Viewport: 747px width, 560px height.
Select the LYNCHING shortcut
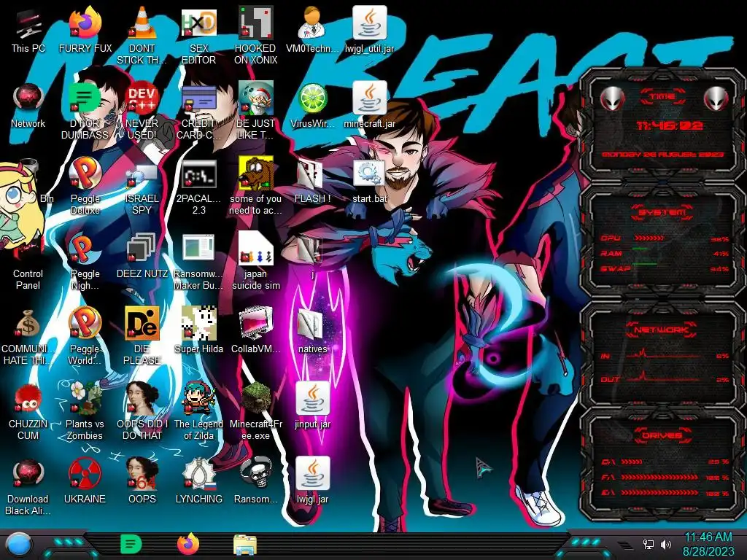point(198,481)
